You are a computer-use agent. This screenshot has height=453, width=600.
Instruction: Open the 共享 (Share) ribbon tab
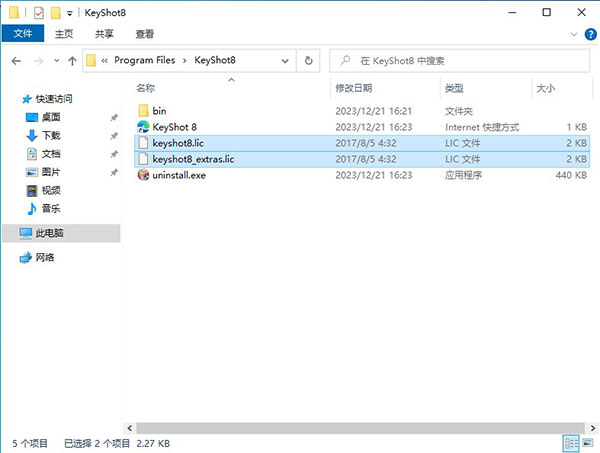click(x=104, y=34)
